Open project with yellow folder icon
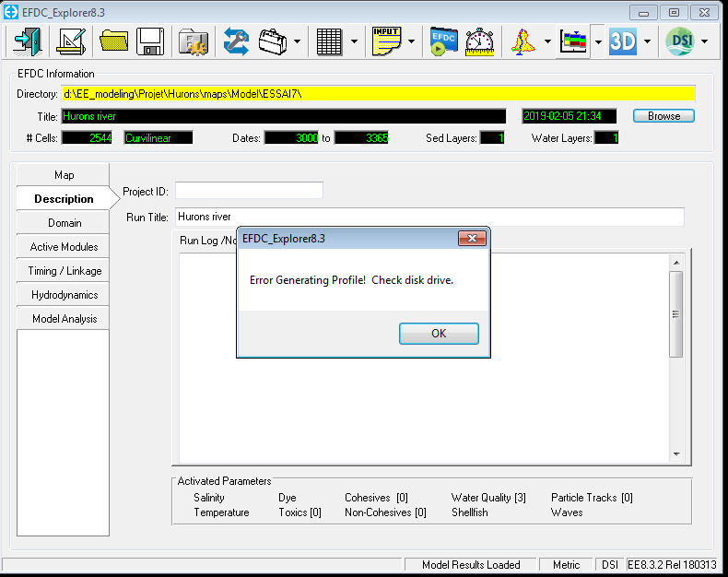 tap(113, 41)
